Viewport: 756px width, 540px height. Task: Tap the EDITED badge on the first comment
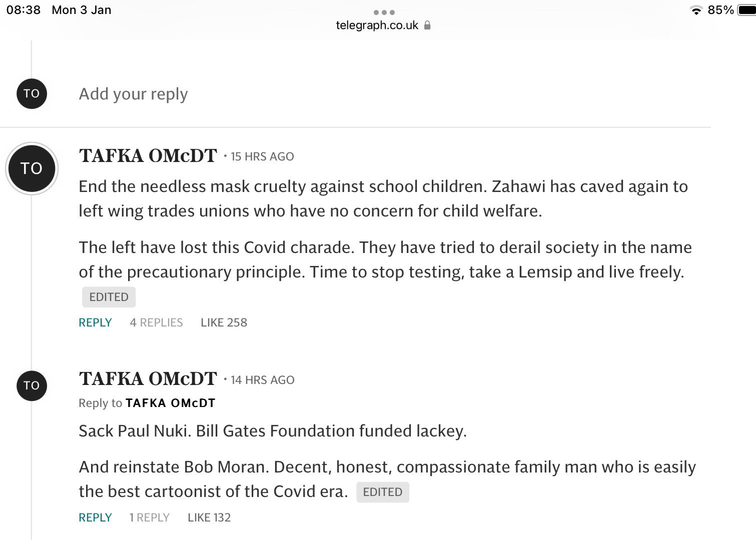(109, 297)
